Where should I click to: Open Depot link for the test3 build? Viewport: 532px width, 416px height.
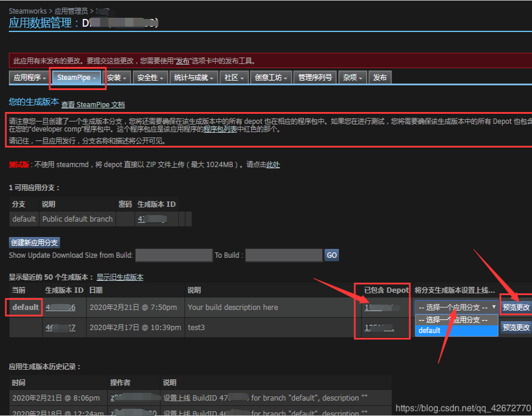click(379, 328)
